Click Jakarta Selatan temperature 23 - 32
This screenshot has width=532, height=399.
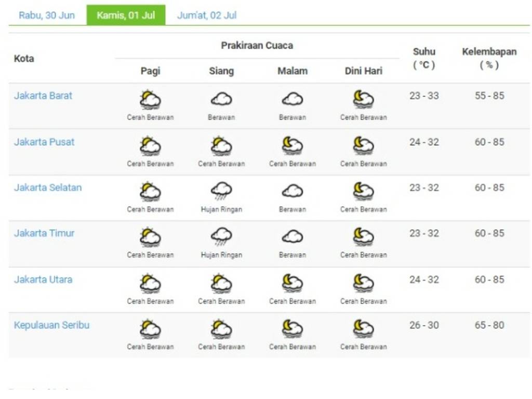click(424, 188)
